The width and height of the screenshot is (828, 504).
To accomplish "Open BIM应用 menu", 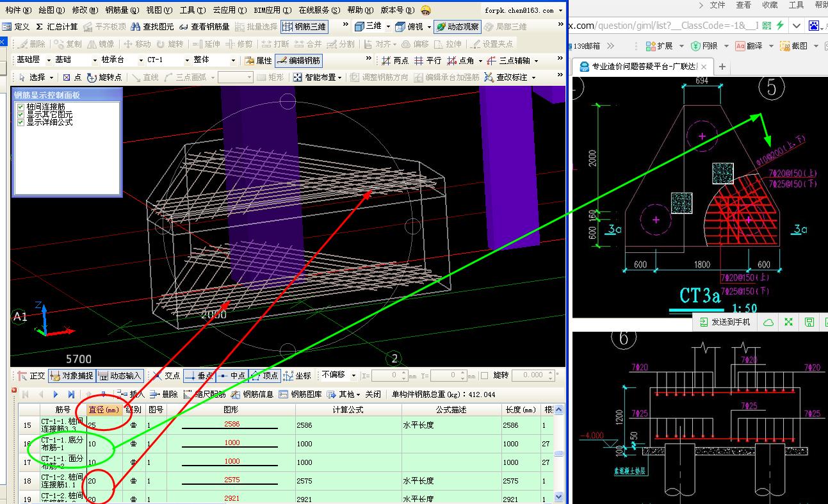I will click(272, 10).
